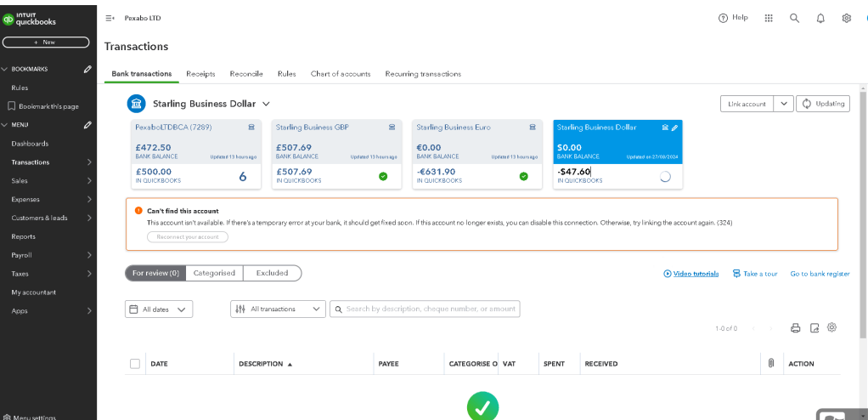Click the attachment paperclip column header
Image resolution: width=868 pixels, height=420 pixels.
coord(770,364)
